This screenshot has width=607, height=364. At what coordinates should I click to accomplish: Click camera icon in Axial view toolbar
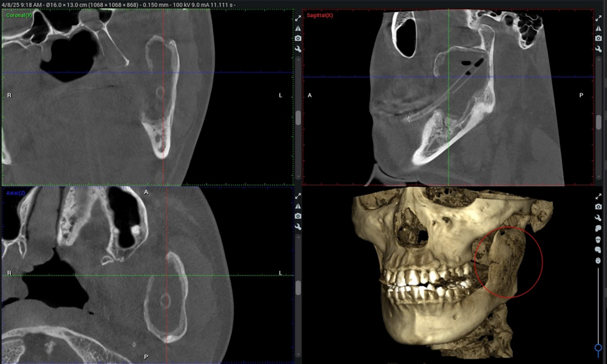click(x=298, y=216)
